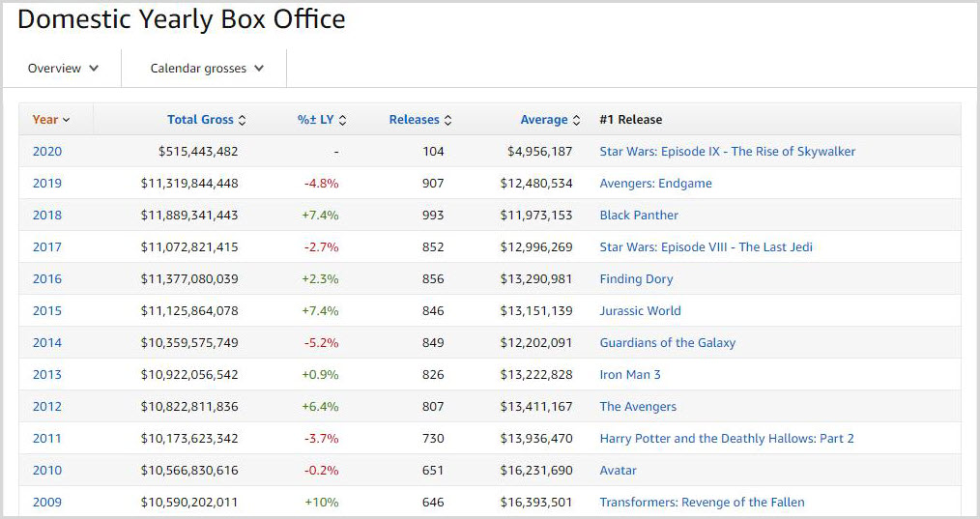Select total gross $11,377,080,039
Screen dimensions: 980x519
(x=189, y=279)
